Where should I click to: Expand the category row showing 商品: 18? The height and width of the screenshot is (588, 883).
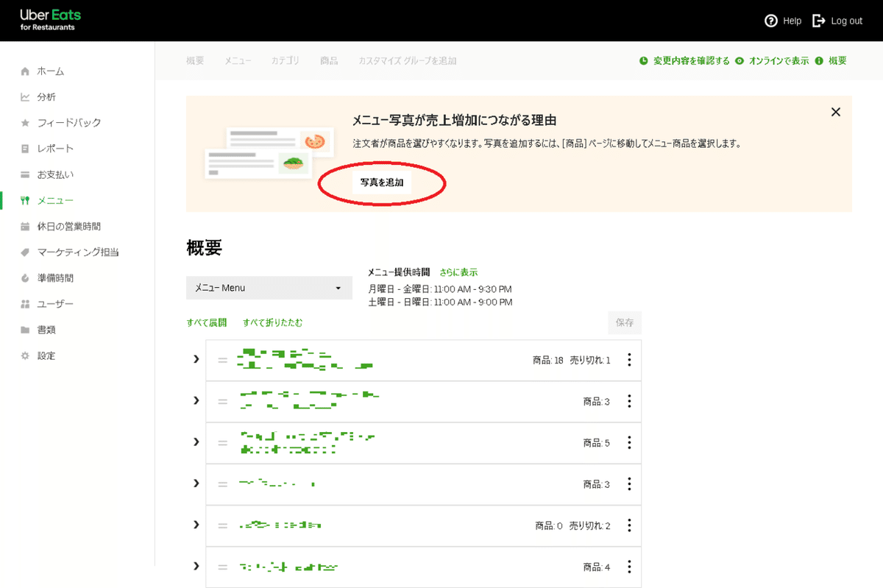(196, 360)
